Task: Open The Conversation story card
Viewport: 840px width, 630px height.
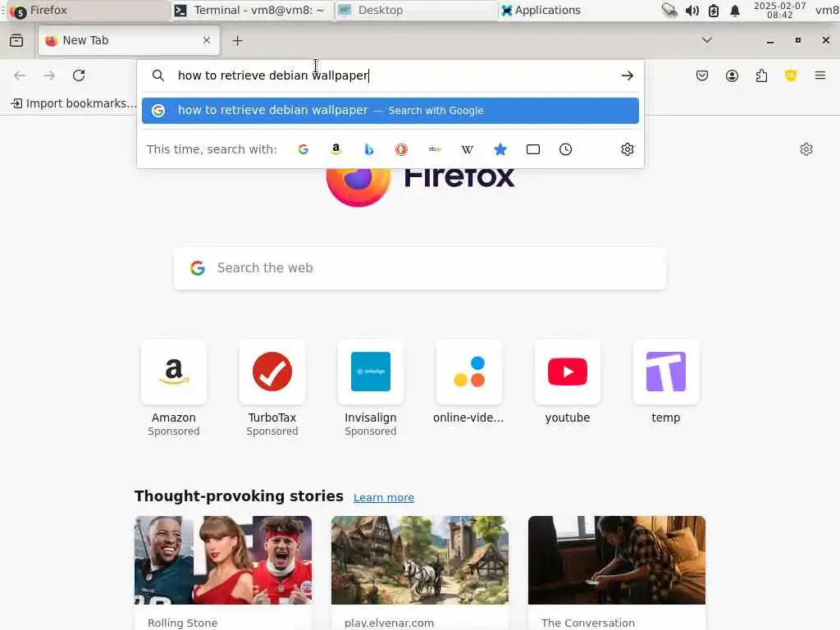Action: pos(617,573)
